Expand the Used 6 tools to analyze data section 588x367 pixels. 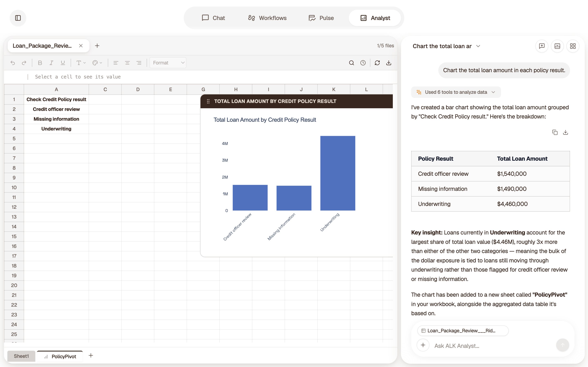pos(456,92)
